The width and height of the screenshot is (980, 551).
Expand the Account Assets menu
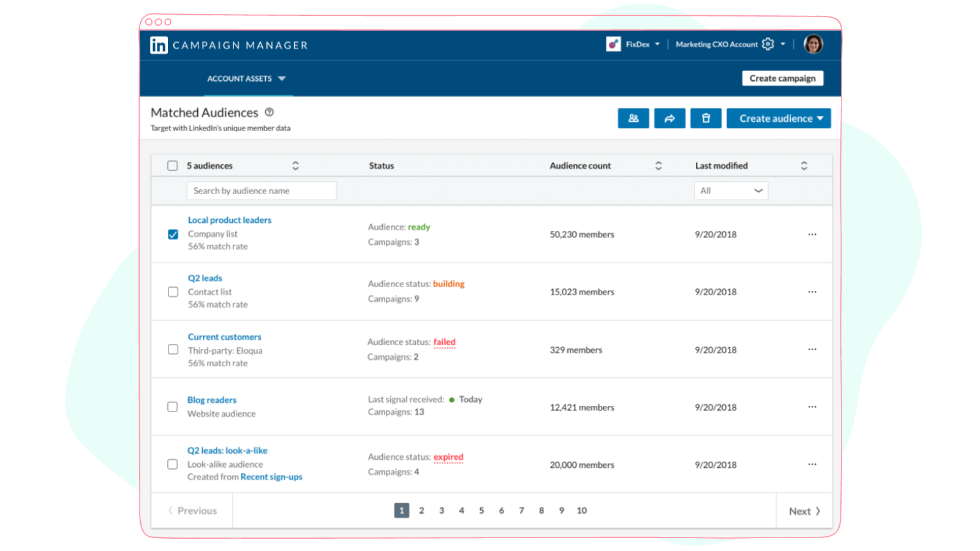point(247,78)
